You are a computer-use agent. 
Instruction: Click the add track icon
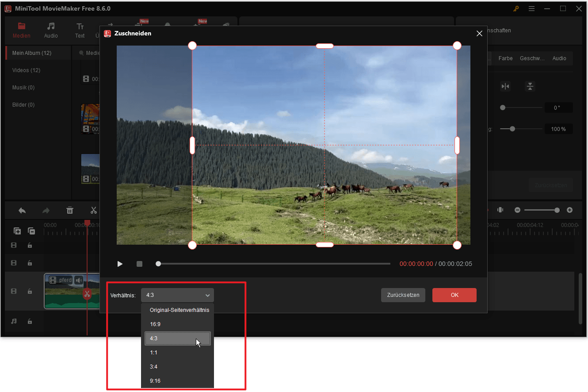point(17,231)
